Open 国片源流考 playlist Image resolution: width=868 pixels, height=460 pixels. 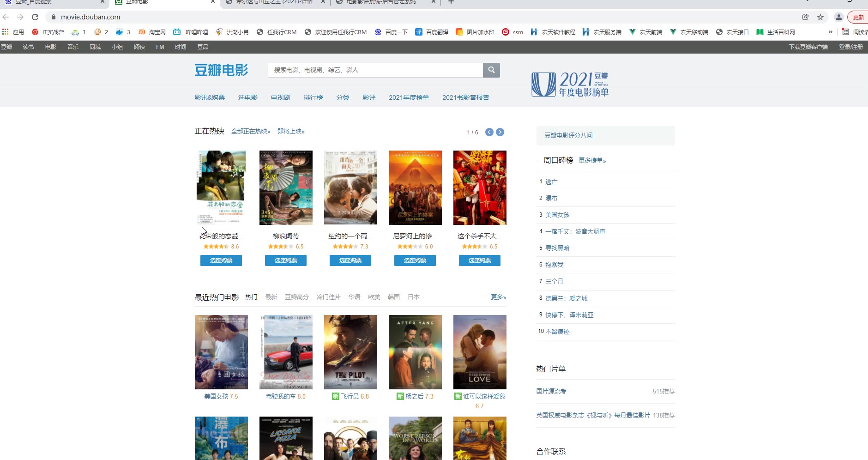point(551,391)
